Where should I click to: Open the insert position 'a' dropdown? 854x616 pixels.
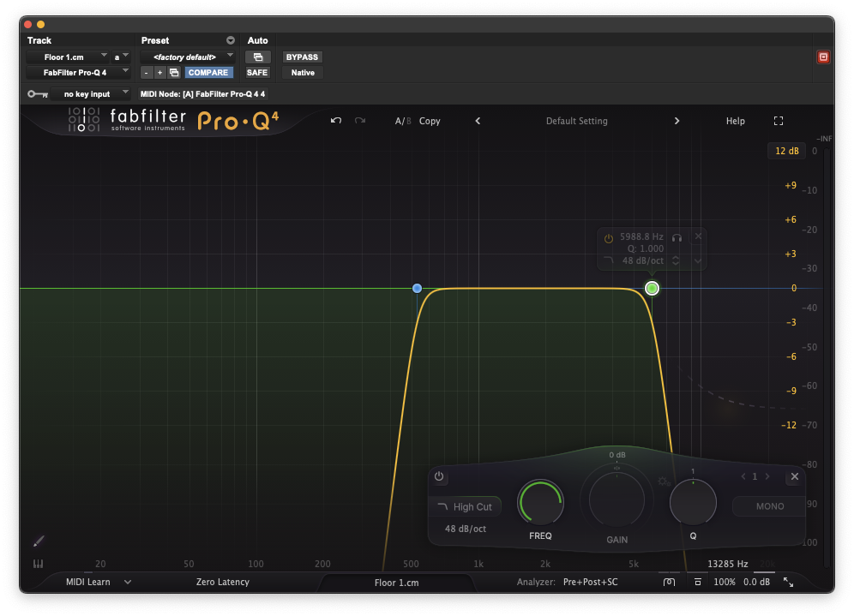[121, 57]
